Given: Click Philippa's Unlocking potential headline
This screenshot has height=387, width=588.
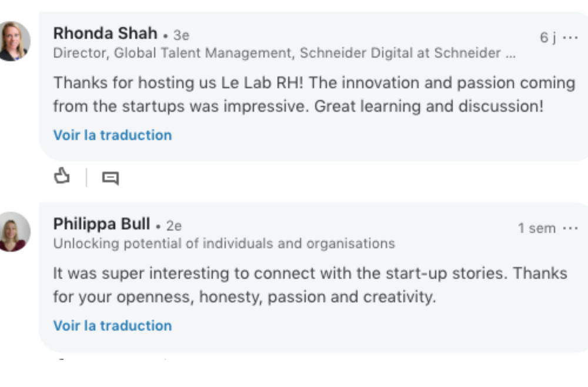Looking at the screenshot, I should pyautogui.click(x=223, y=243).
